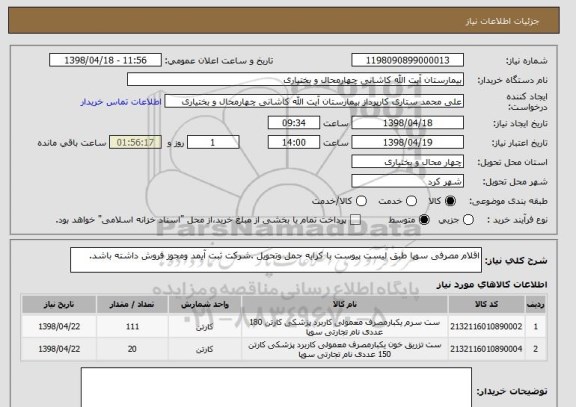
Task: Click the توضیحات خریدار text area
Action: 276,387
